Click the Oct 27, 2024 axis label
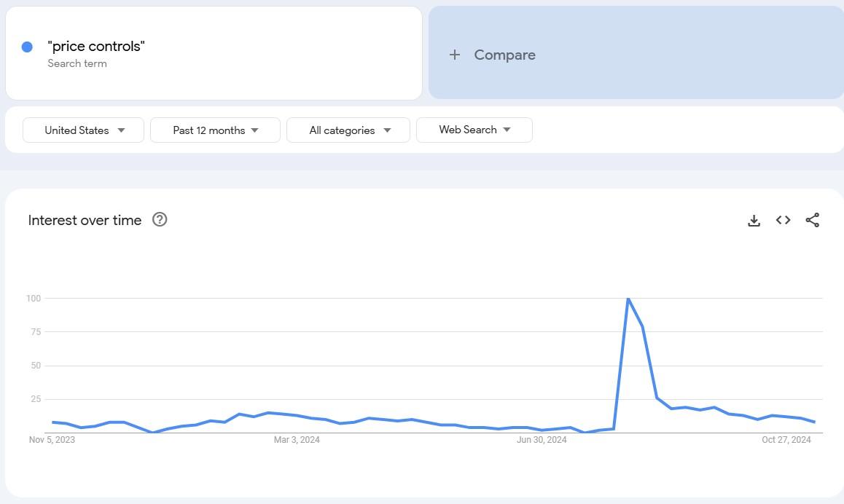844x504 pixels. (x=786, y=440)
